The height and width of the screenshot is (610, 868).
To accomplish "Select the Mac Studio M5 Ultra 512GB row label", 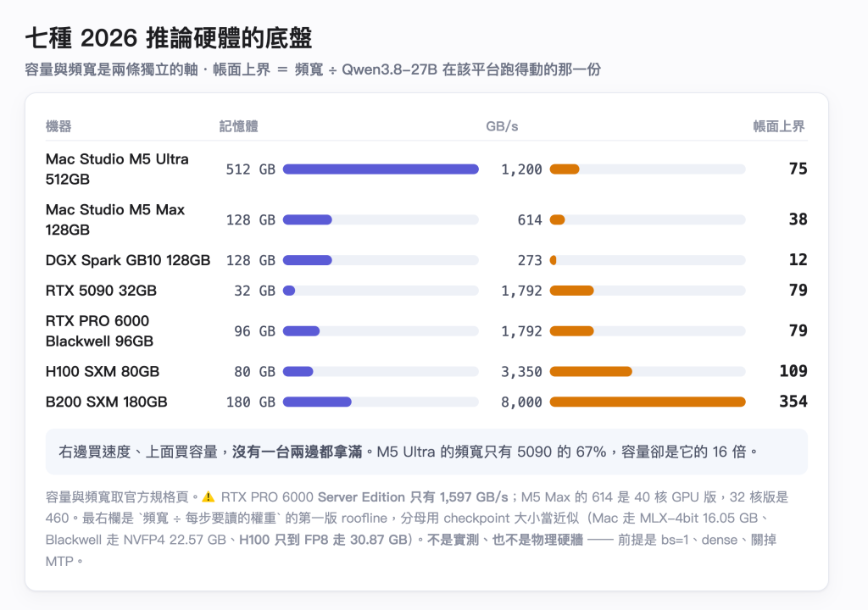I will 117,169.
